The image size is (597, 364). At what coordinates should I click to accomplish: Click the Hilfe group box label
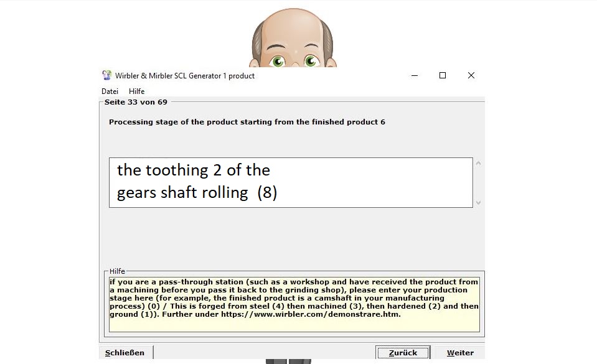point(117,271)
